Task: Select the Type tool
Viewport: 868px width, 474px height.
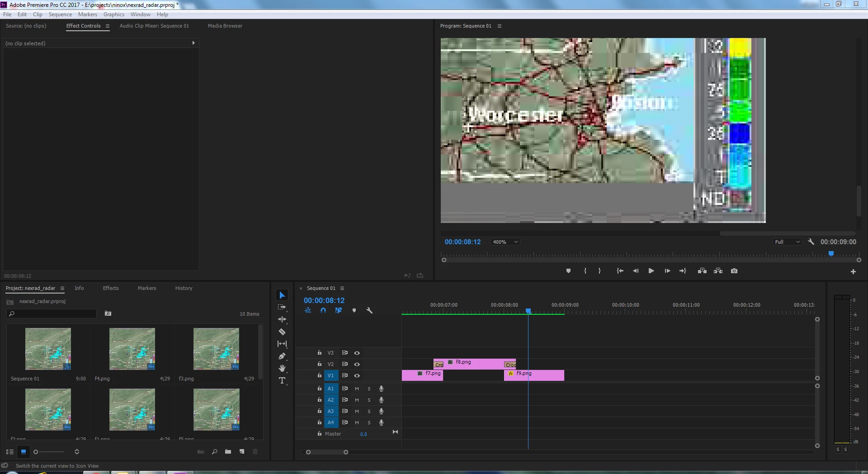Action: pos(282,380)
